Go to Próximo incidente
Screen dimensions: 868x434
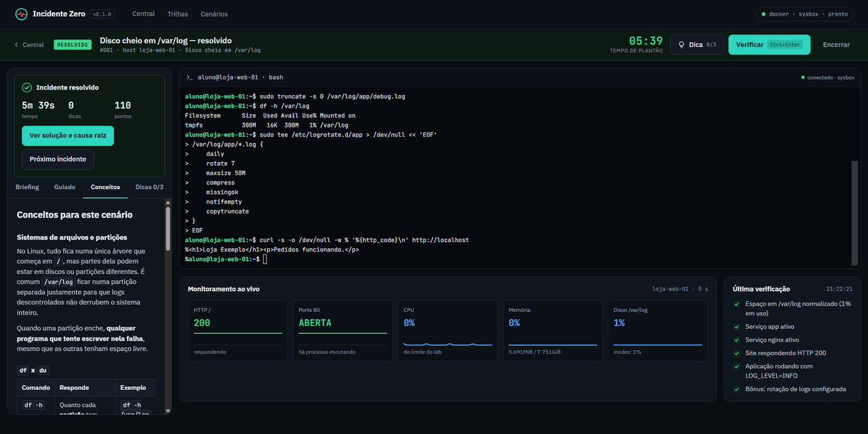click(58, 159)
